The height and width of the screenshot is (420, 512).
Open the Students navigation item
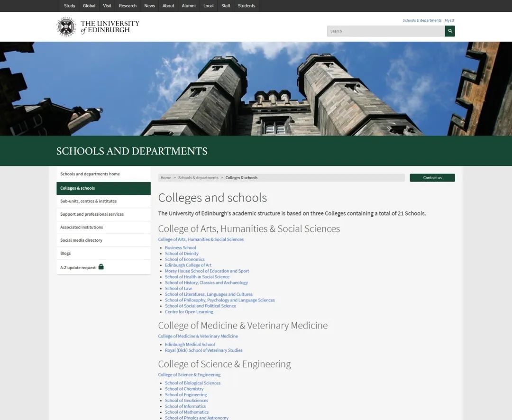coord(247,6)
